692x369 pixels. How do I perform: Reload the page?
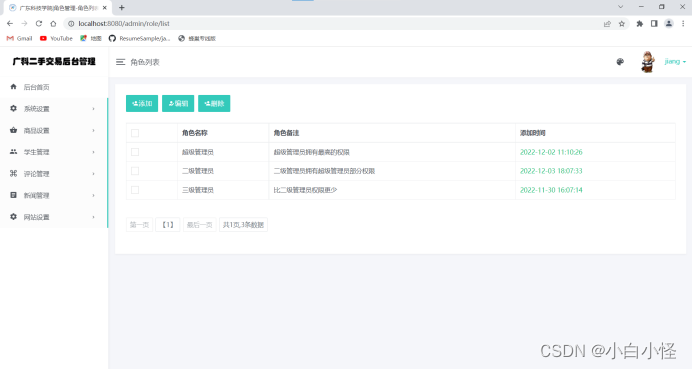39,23
